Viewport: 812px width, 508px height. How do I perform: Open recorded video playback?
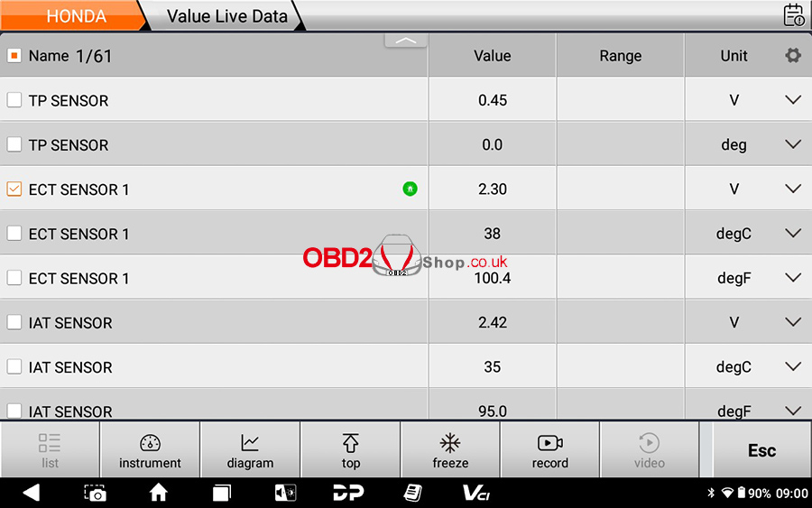point(650,450)
